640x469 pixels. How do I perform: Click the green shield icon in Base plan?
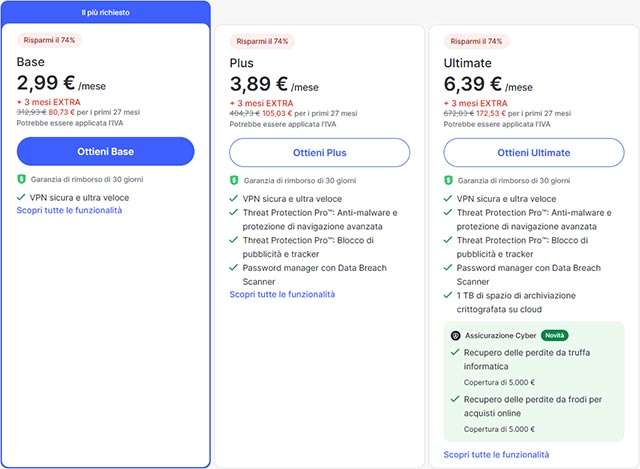21,179
